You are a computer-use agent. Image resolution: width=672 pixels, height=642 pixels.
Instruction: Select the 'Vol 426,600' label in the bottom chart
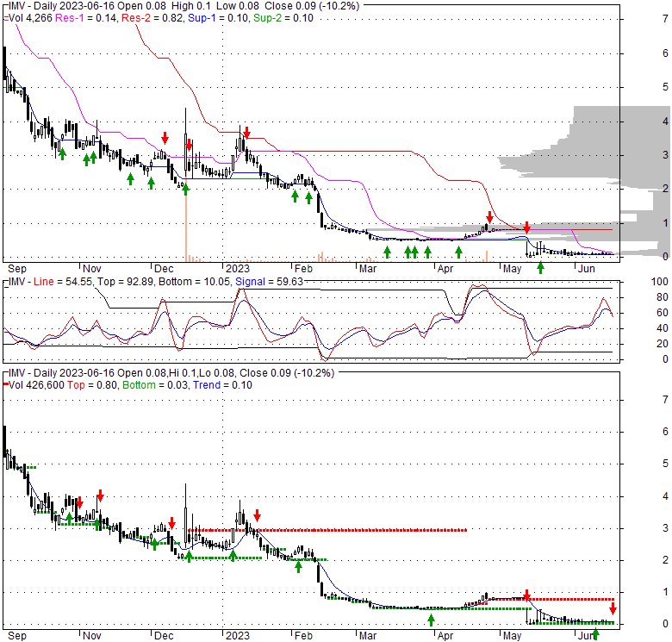tap(36, 385)
